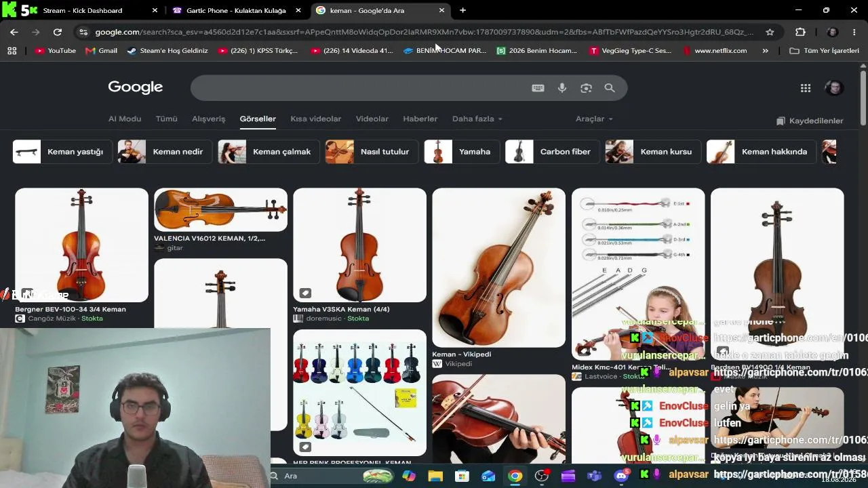
Task: Filter images by Nasıl tutulur chip
Action: [372, 152]
